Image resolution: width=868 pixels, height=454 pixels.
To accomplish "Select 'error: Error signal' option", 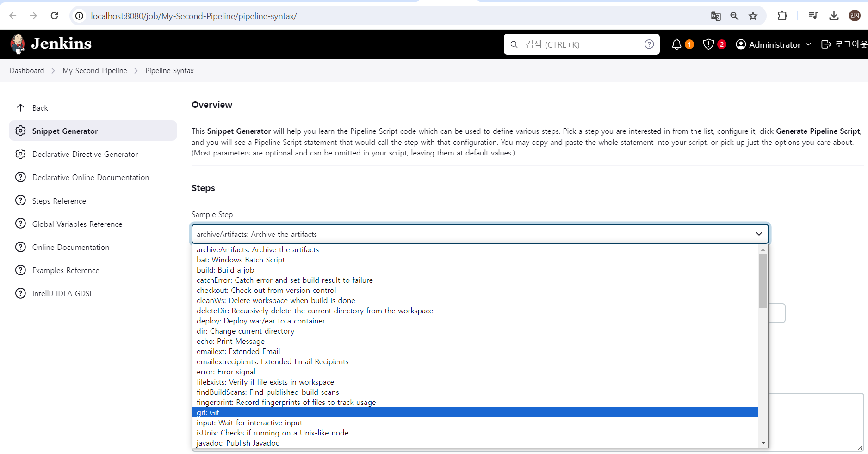I will [475, 372].
